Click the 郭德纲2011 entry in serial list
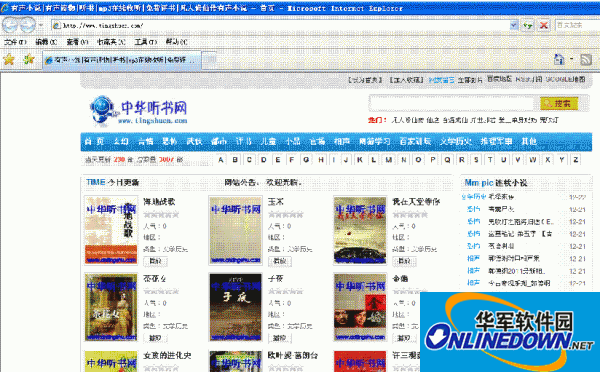 pyautogui.click(x=517, y=271)
